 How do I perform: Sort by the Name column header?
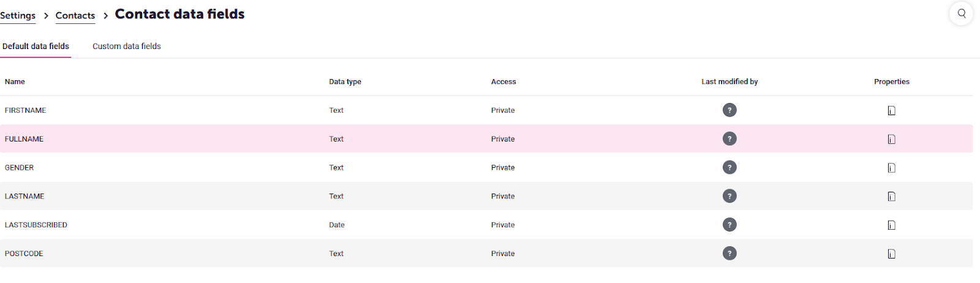click(x=15, y=81)
